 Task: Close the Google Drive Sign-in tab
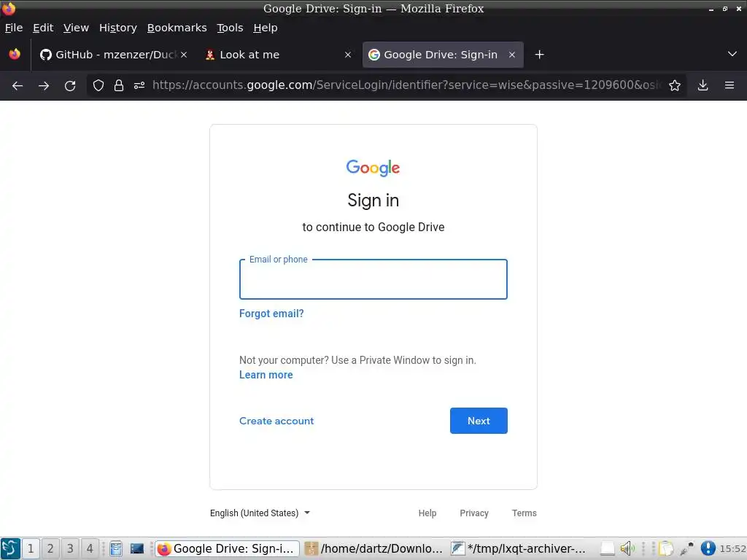(512, 55)
